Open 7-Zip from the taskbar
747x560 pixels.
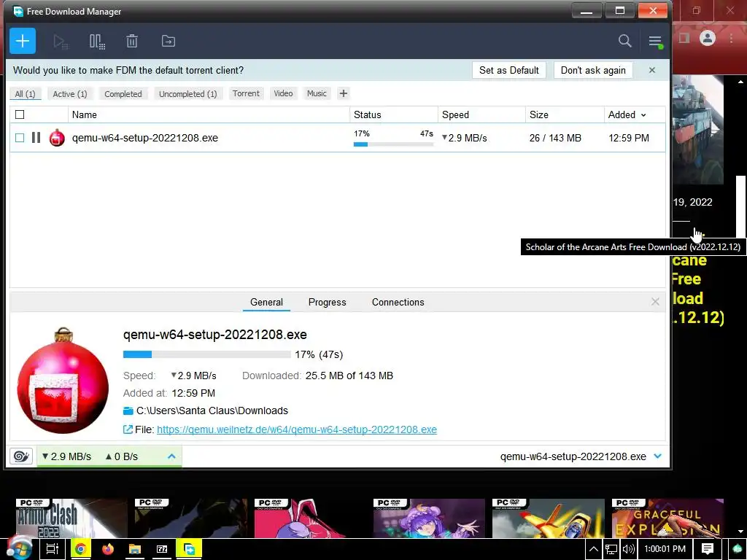click(162, 549)
